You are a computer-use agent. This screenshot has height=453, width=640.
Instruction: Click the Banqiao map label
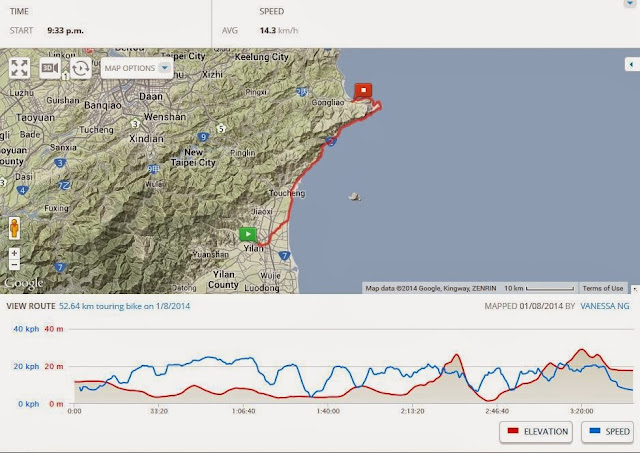pos(103,105)
